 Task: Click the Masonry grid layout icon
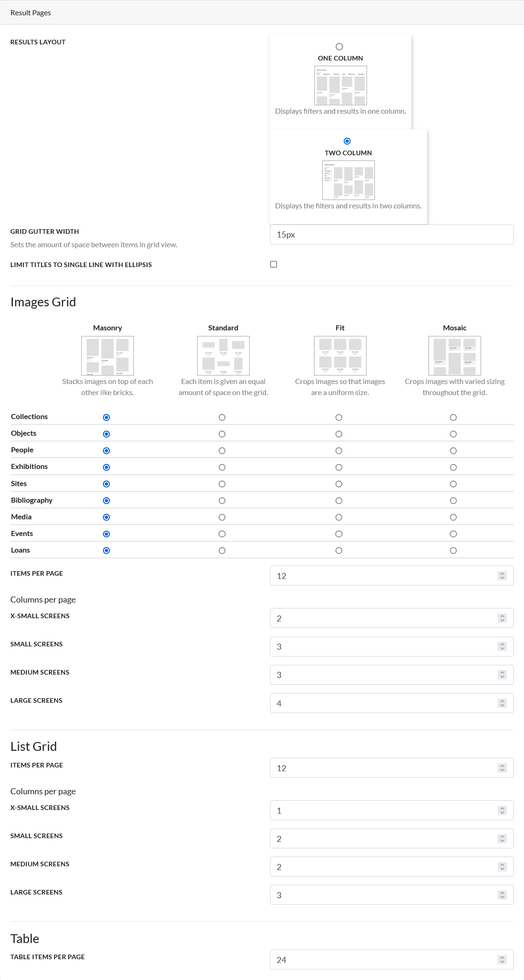point(108,355)
